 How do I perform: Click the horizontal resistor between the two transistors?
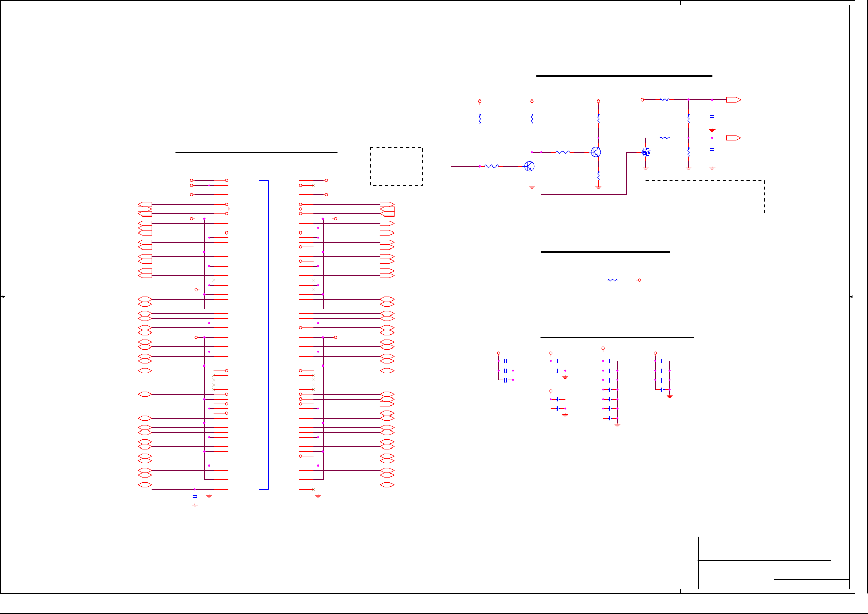(x=563, y=152)
